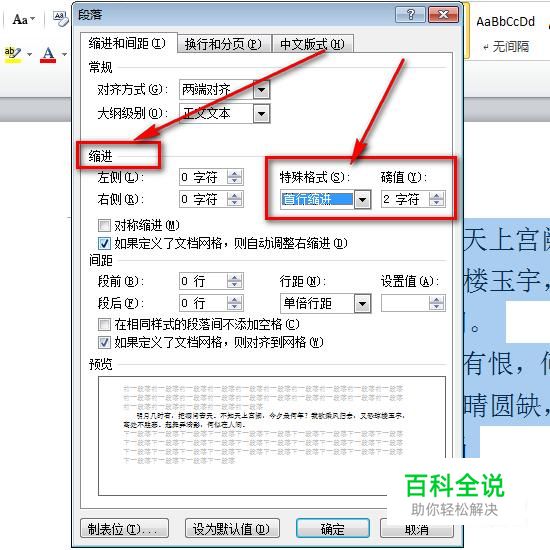550x550 pixels.
Task: Click the 磅值 spinner arrows
Action: 437,199
